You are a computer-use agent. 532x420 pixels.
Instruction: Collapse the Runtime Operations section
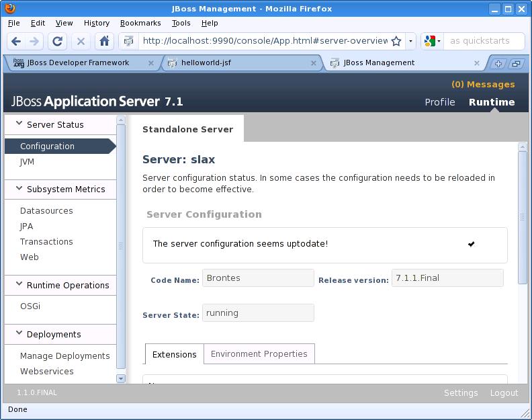19,284
